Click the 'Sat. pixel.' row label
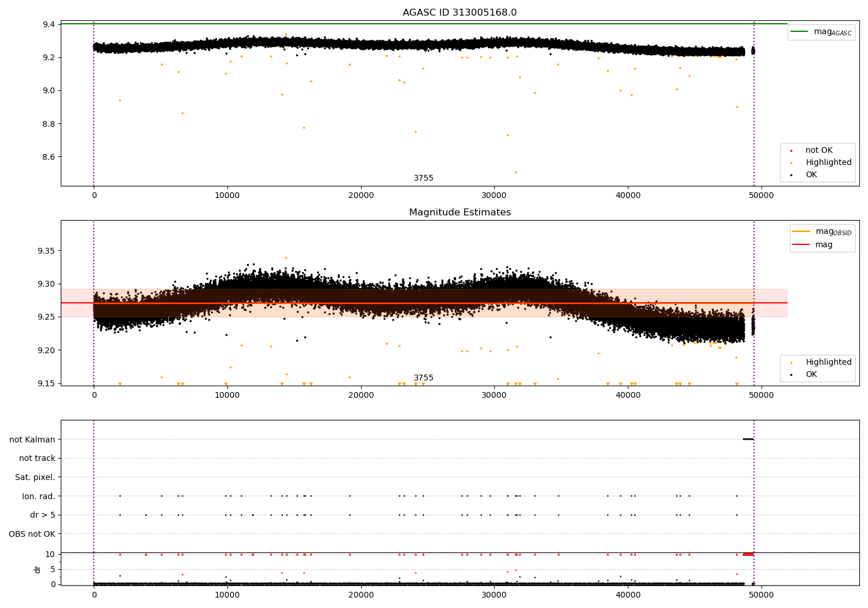 35,477
